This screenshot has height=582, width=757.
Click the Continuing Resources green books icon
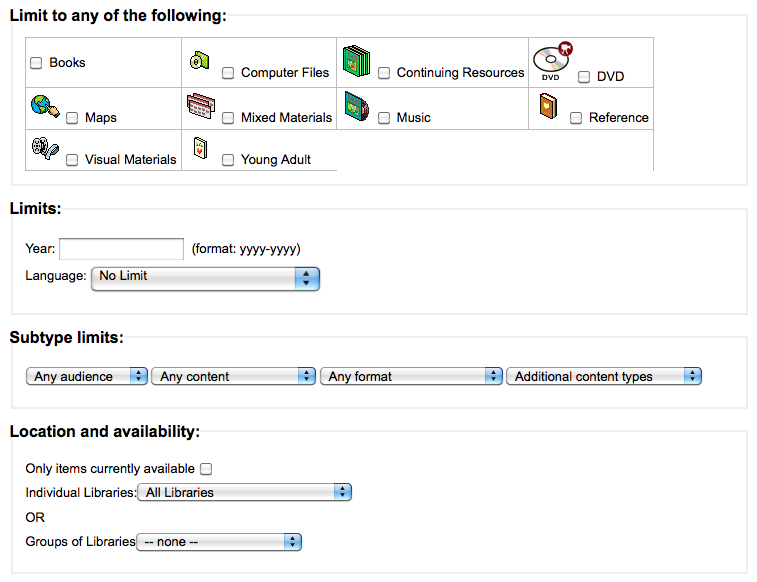pyautogui.click(x=356, y=61)
